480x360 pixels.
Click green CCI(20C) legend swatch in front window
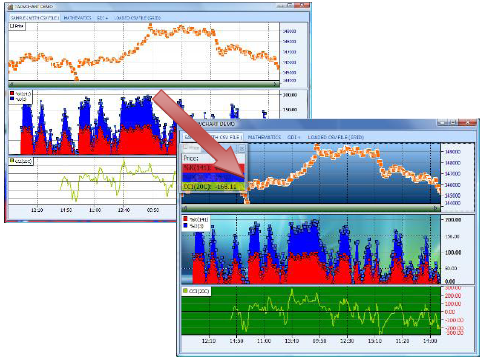(186, 291)
